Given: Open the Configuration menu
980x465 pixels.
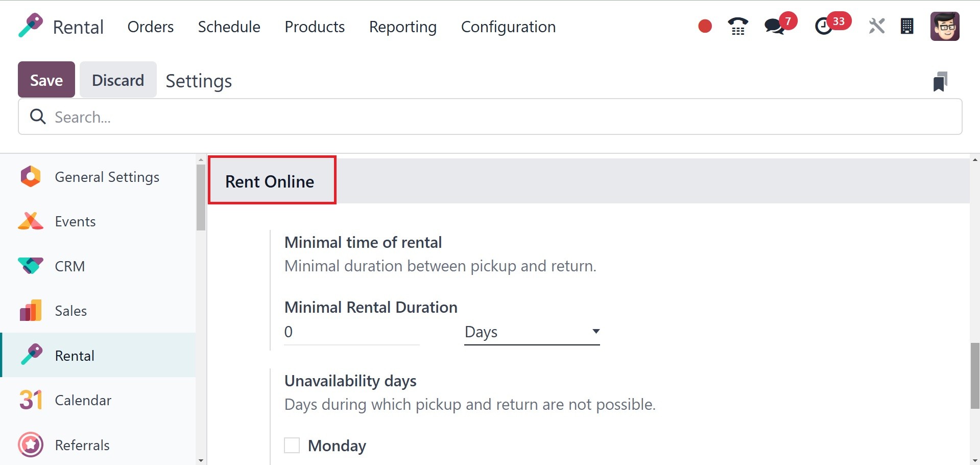Looking at the screenshot, I should [508, 27].
